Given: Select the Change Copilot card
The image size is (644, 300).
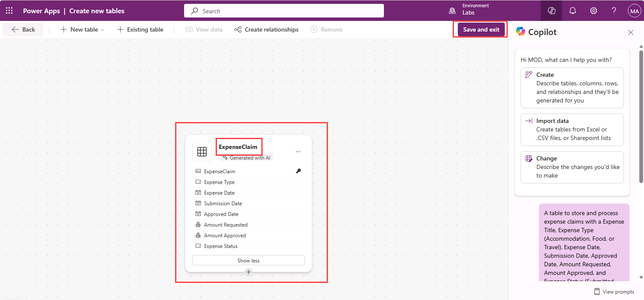Looking at the screenshot, I should point(572,167).
